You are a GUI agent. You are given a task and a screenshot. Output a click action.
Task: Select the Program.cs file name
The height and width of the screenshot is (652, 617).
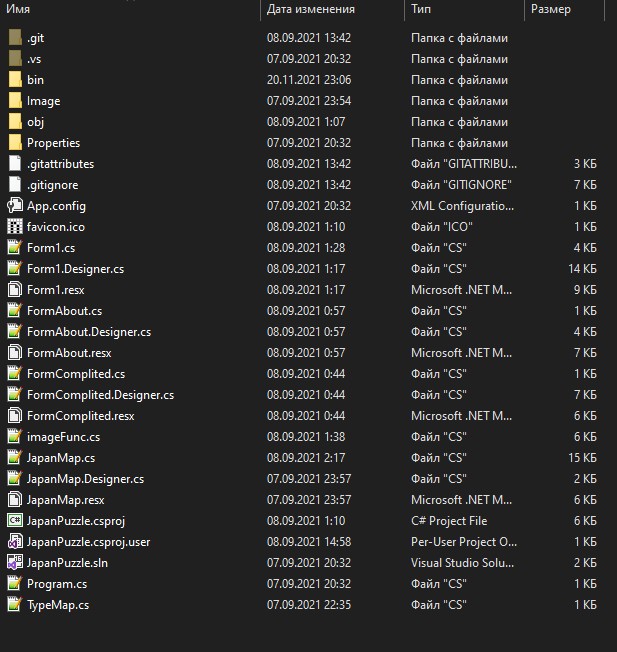57,584
